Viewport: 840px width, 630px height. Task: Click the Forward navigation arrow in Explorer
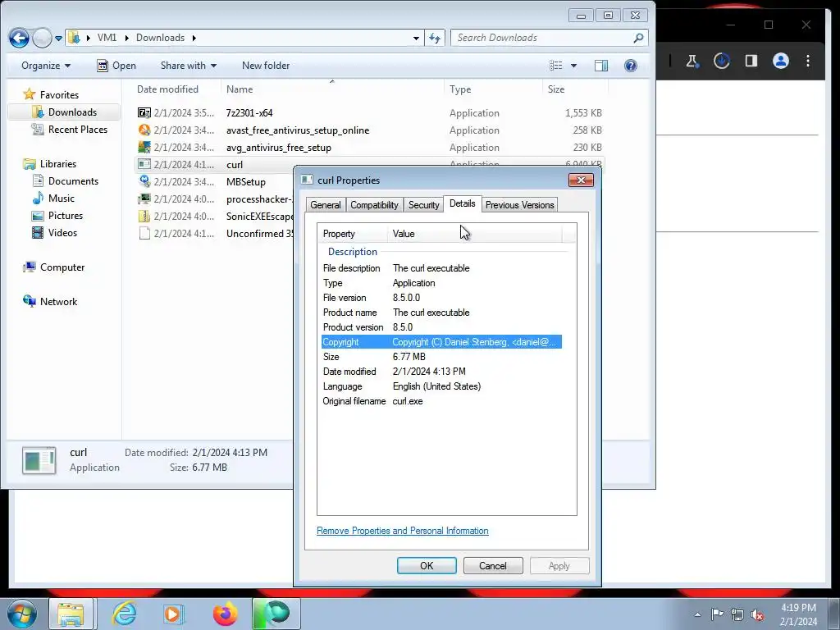pos(42,38)
